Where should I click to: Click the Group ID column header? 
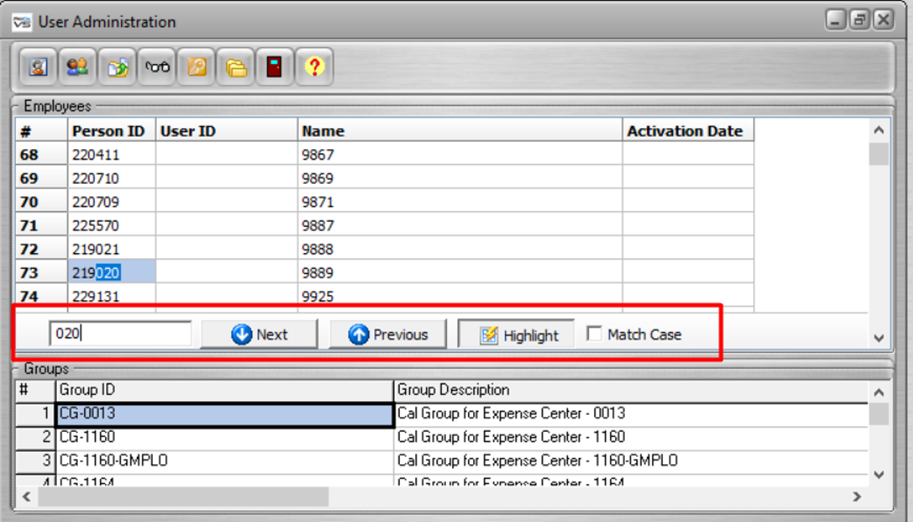point(224,390)
